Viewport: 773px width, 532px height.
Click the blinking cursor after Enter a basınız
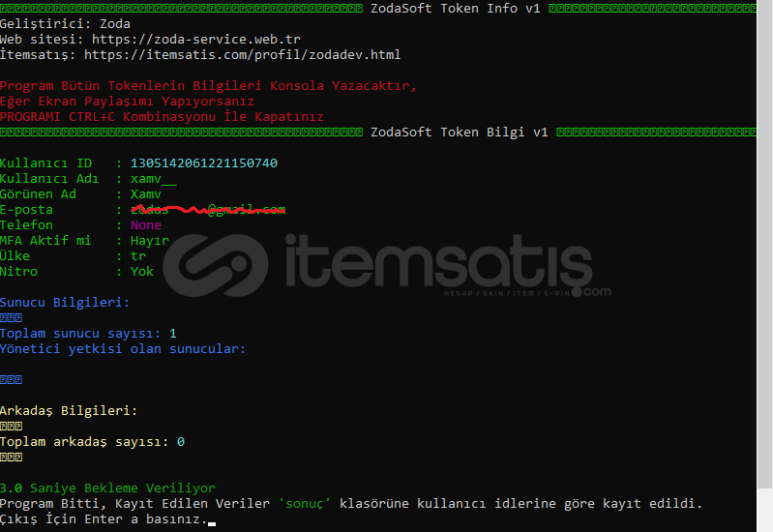(212, 523)
